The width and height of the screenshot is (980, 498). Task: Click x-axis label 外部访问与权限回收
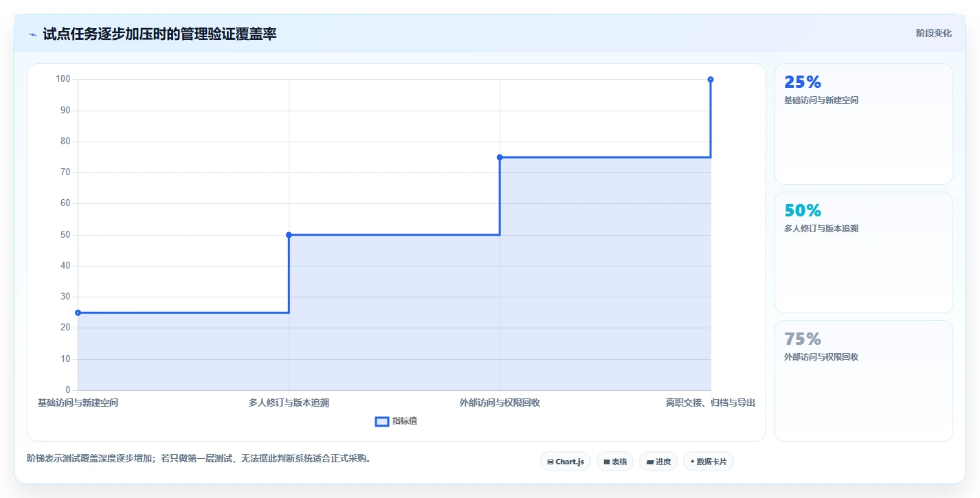coord(500,403)
